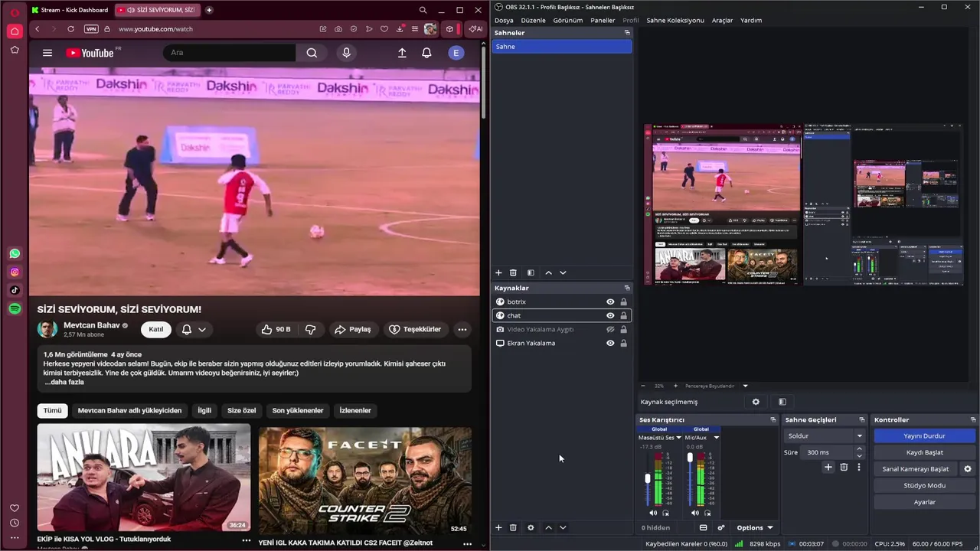Viewport: 980px width, 551px height.
Task: Open Masaüstü Ses channel dropdown arrow
Action: (678, 438)
